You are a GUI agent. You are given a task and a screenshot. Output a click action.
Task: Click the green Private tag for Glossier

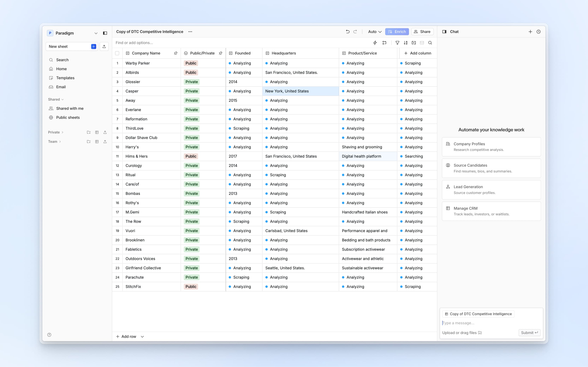(x=191, y=82)
